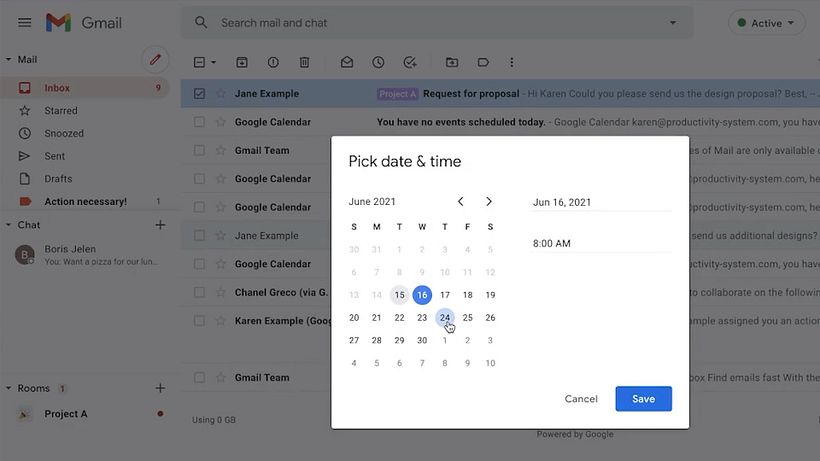The height and width of the screenshot is (461, 820).
Task: Click the mark as read envelope icon
Action: pyautogui.click(x=346, y=62)
